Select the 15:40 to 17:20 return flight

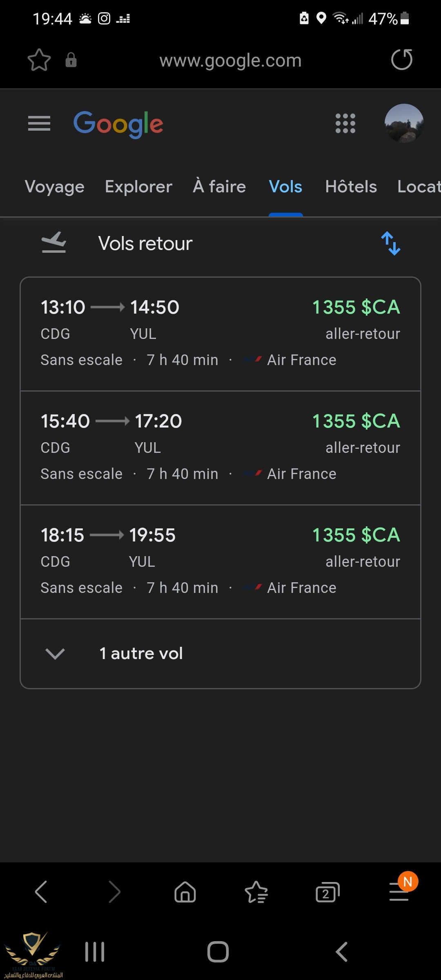[x=220, y=448]
